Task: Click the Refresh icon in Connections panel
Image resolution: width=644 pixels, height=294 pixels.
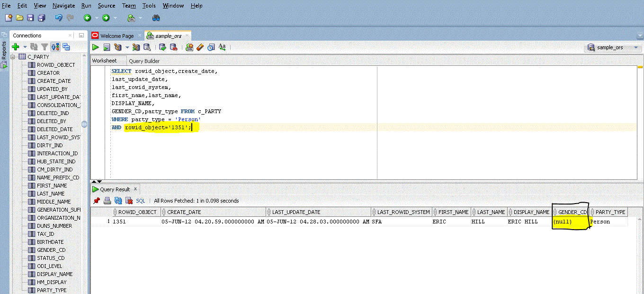Action: 34,46
